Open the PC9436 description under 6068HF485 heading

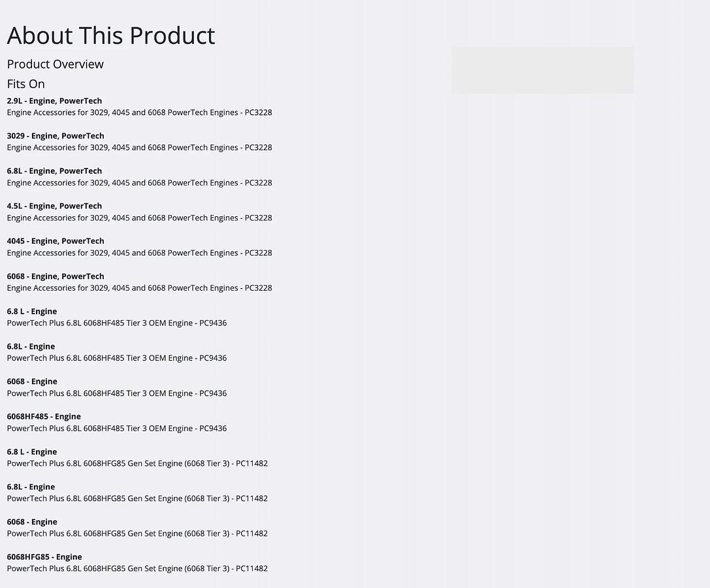pos(117,429)
